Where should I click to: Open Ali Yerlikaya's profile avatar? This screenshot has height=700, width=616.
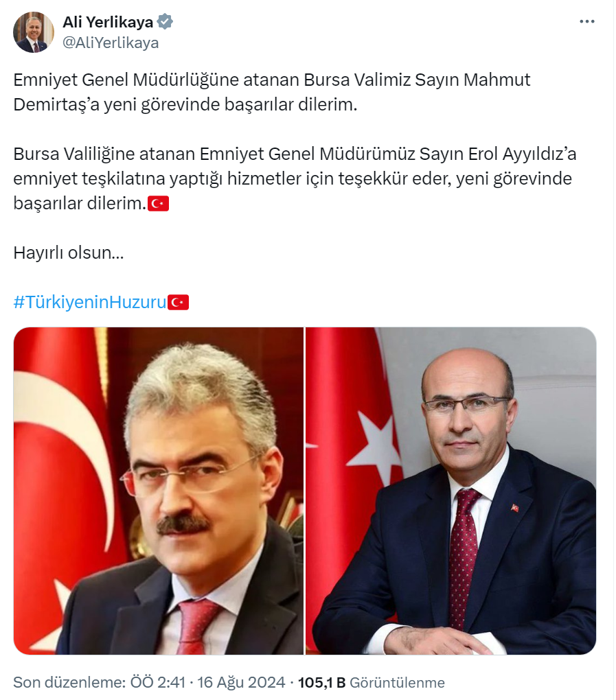[34, 32]
